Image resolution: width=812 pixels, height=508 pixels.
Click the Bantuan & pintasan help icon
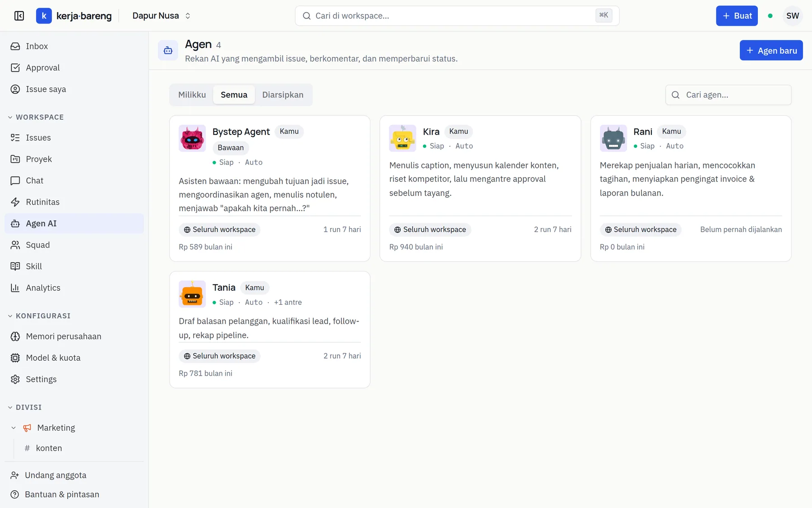(x=15, y=494)
